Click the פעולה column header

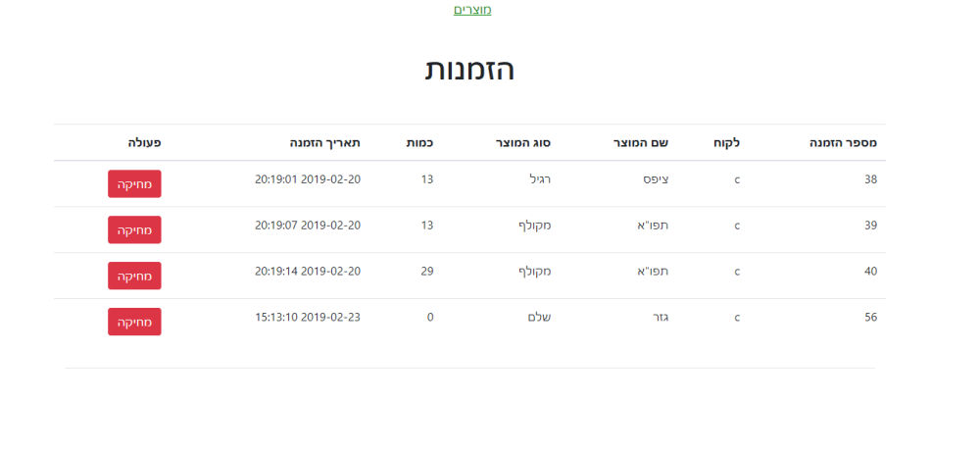[144, 143]
